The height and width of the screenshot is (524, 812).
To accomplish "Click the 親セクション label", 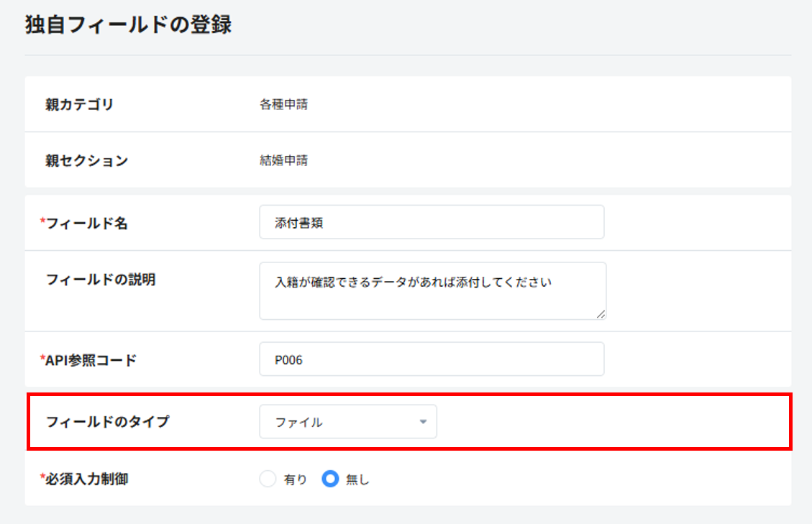I will click(x=86, y=160).
